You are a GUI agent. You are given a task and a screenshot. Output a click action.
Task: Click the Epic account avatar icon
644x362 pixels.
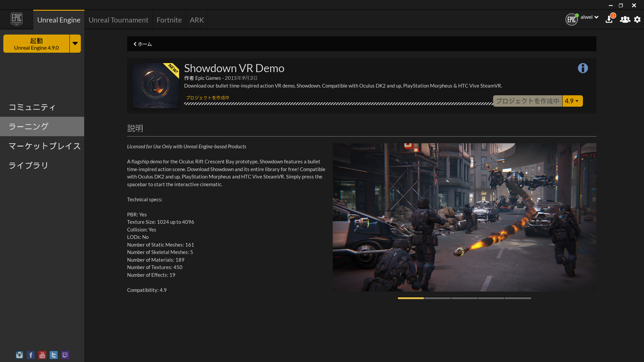[x=572, y=19]
